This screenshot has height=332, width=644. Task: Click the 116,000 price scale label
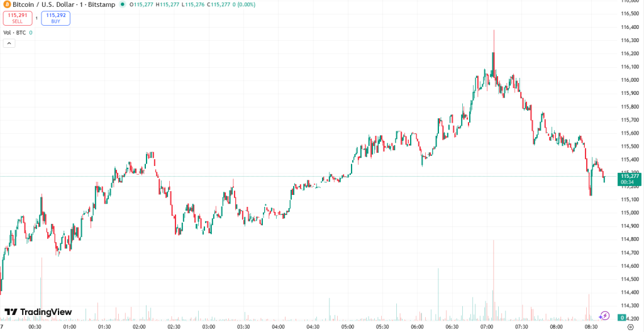click(630, 80)
